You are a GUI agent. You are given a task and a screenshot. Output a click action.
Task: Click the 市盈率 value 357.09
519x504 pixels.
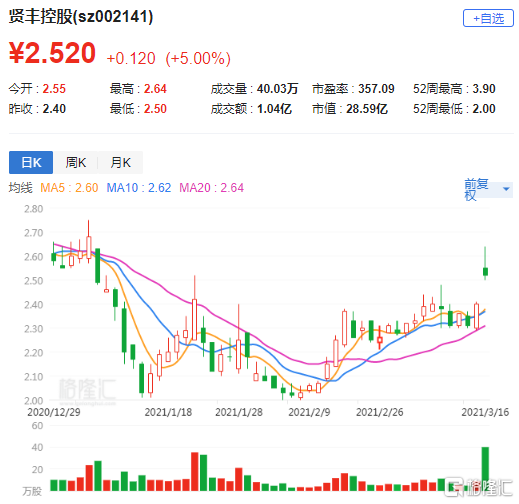376,89
